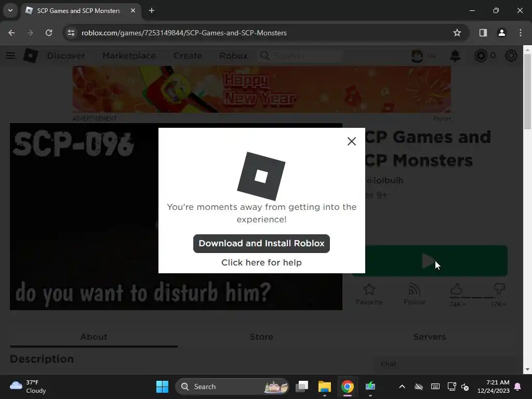Open the Click here for help link

(261, 262)
